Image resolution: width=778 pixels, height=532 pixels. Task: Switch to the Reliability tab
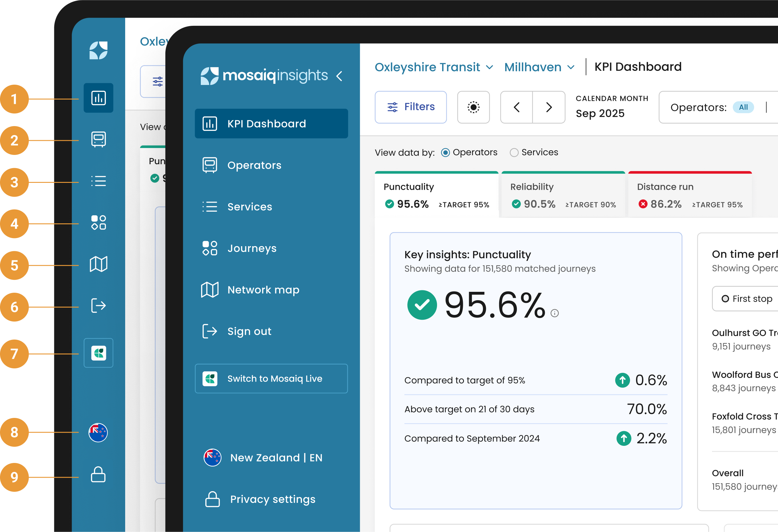[563, 195]
